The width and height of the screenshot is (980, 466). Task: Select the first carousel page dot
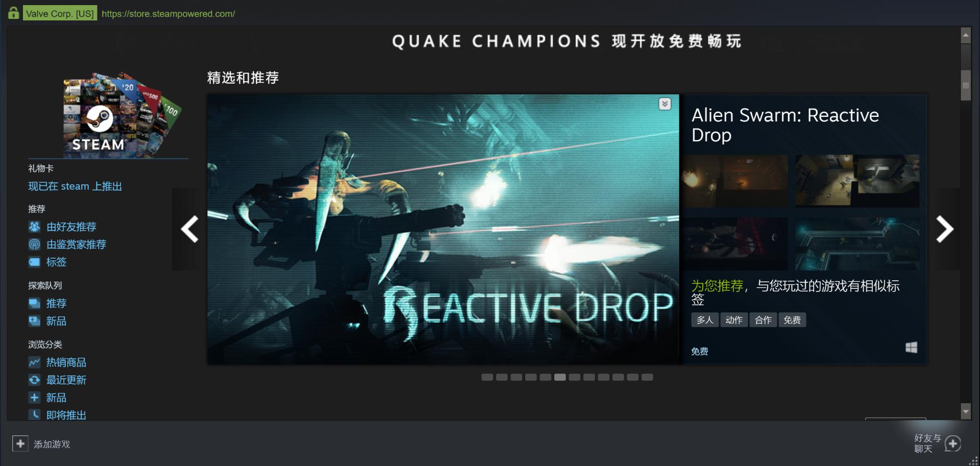487,377
